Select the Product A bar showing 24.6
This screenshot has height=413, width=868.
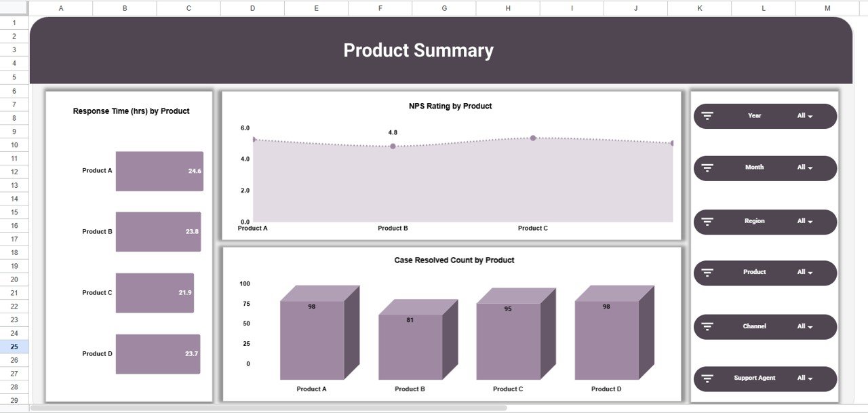tap(159, 171)
